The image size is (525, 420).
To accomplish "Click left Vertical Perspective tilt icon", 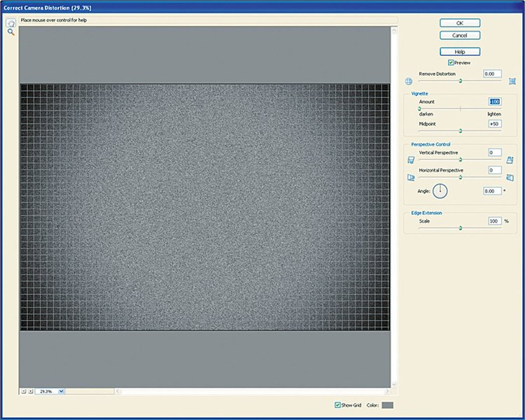I will (411, 160).
